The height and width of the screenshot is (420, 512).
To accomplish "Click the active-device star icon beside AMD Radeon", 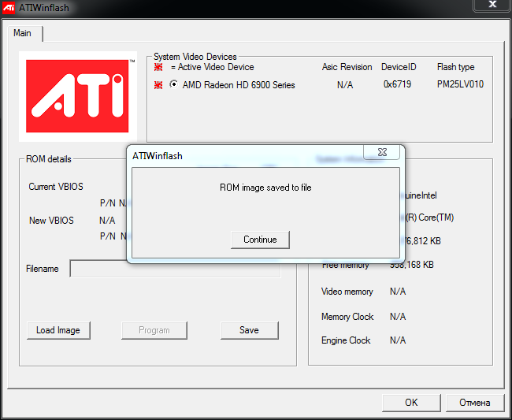I will click(158, 85).
